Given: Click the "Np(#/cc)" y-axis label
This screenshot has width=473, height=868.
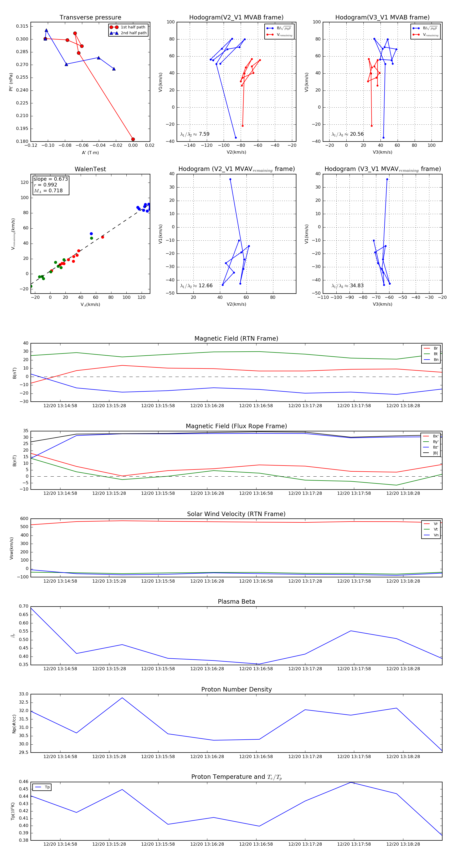Looking at the screenshot, I should [x=14, y=723].
